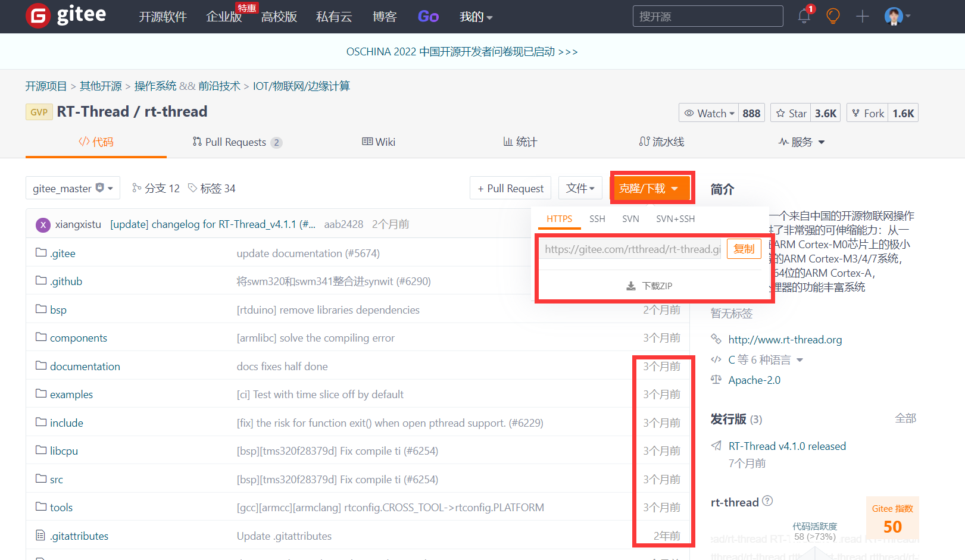Screen dimensions: 965x560
Task: Click xiangxistu committer avatar
Action: tap(43, 224)
